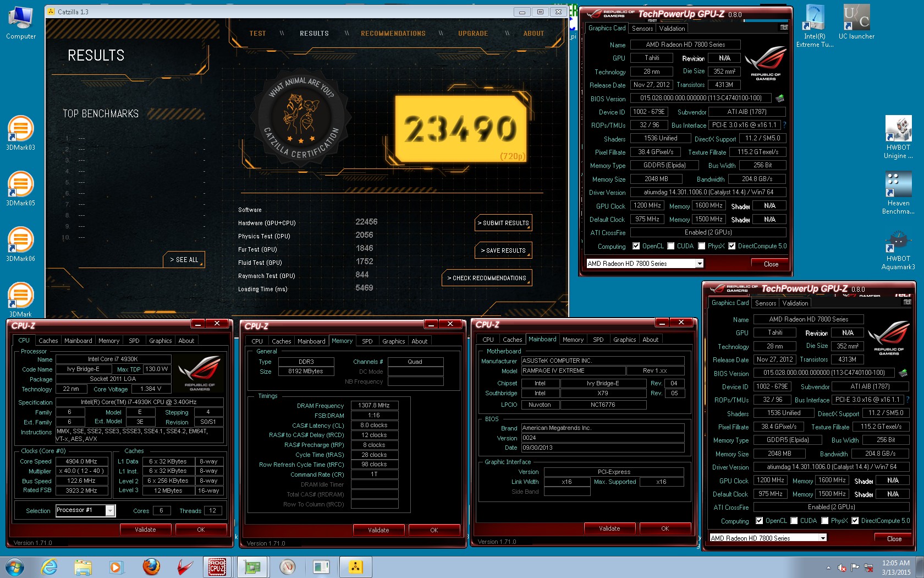
Task: Save BIOS via chip icon in lower GPU-Z
Action: (903, 373)
